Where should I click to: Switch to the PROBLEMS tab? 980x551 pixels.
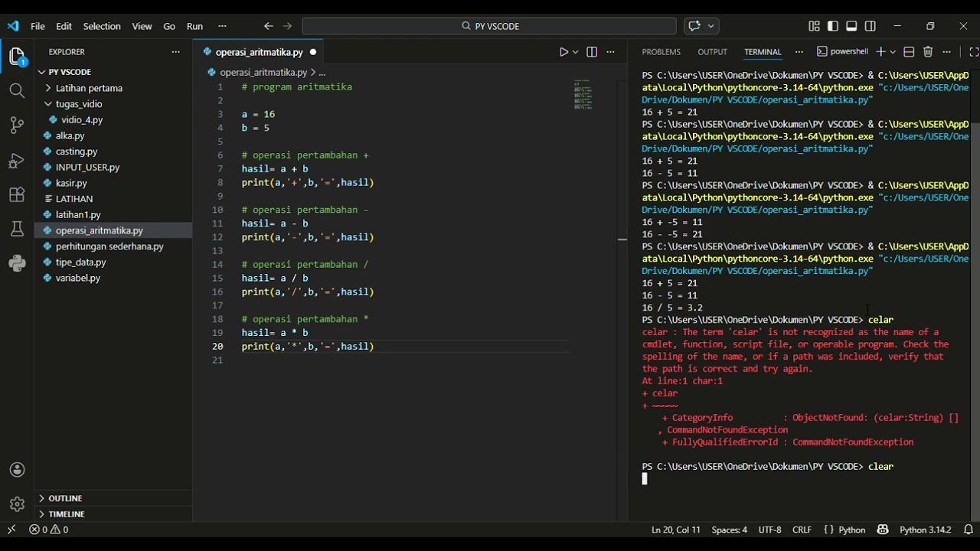661,52
